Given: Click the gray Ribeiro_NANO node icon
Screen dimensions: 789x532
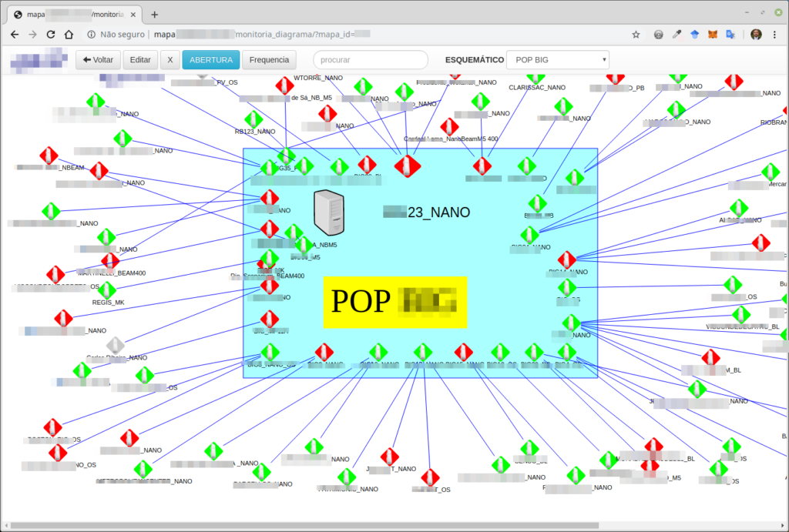Looking at the screenshot, I should [115, 346].
